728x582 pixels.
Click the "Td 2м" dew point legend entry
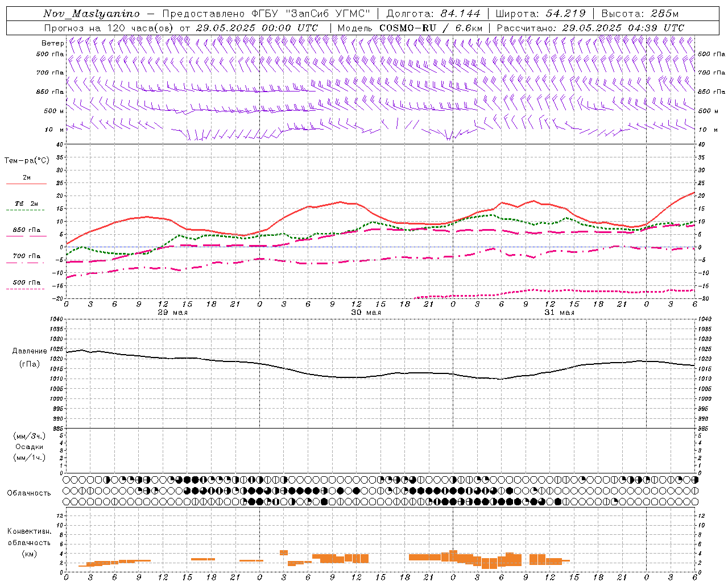pyautogui.click(x=27, y=203)
